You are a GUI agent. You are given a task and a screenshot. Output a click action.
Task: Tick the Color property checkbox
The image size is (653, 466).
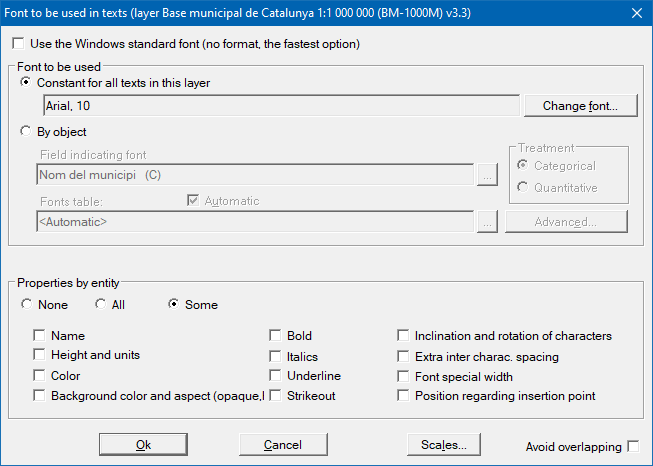(39, 375)
